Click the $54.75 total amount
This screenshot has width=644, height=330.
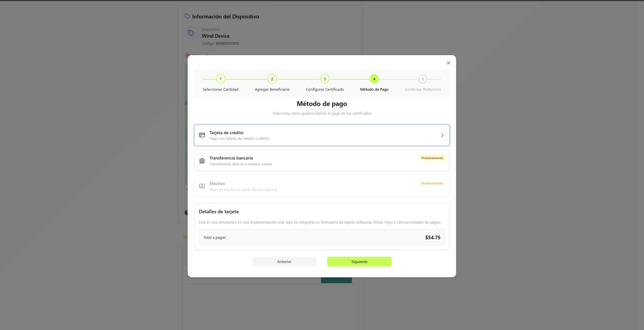click(x=433, y=237)
